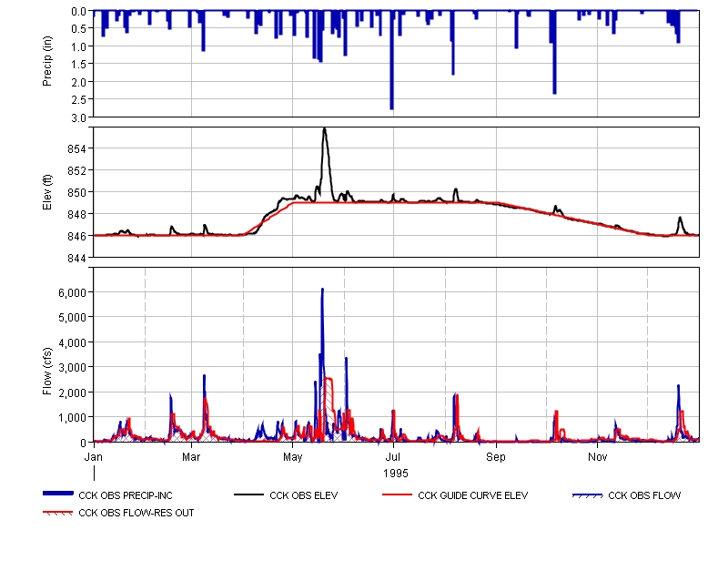Image resolution: width=728 pixels, height=571 pixels.
Task: Click the 854 tick label on the elevation axis
Action: 76,149
